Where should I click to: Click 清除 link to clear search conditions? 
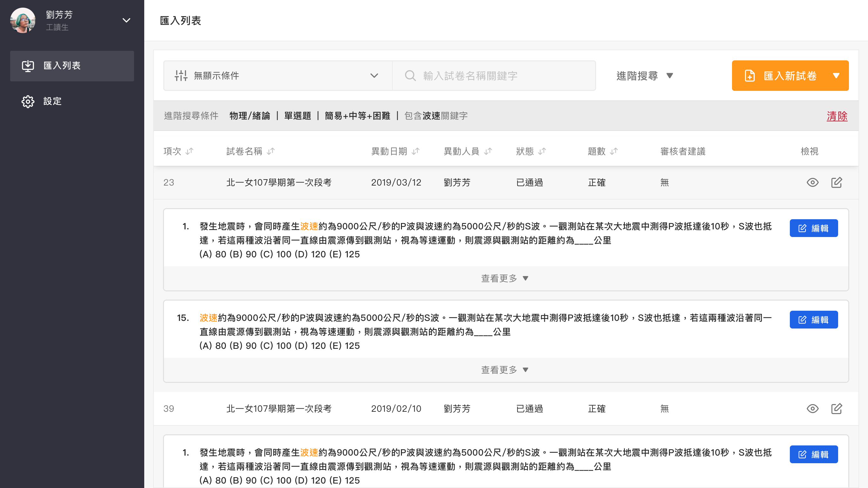point(837,116)
